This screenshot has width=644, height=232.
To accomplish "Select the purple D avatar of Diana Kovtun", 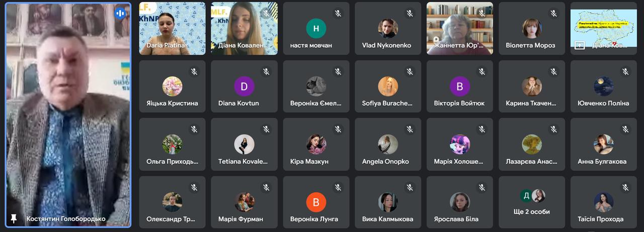I will click(x=244, y=87).
